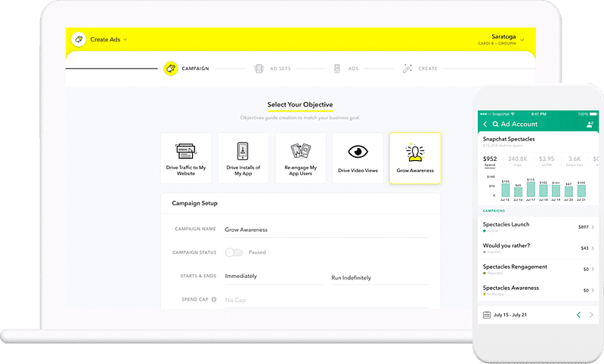Click the Grow Awareness person icon
The image size is (604, 364).
tap(415, 153)
